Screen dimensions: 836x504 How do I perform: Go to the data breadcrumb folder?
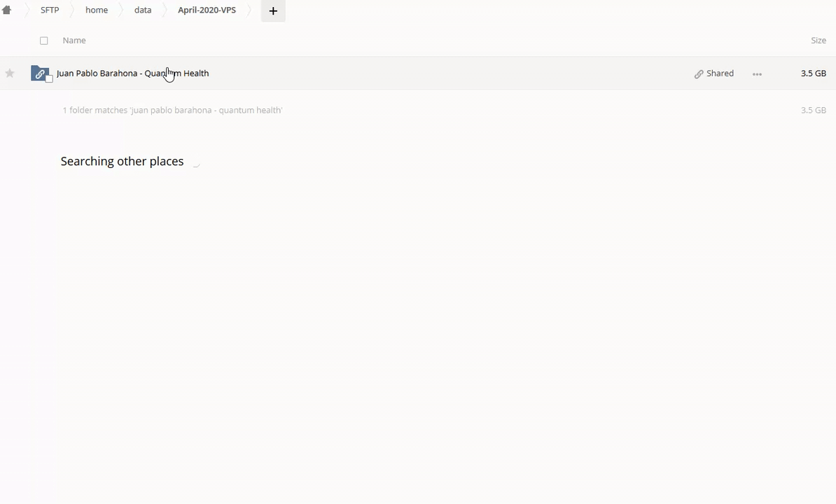coord(143,10)
